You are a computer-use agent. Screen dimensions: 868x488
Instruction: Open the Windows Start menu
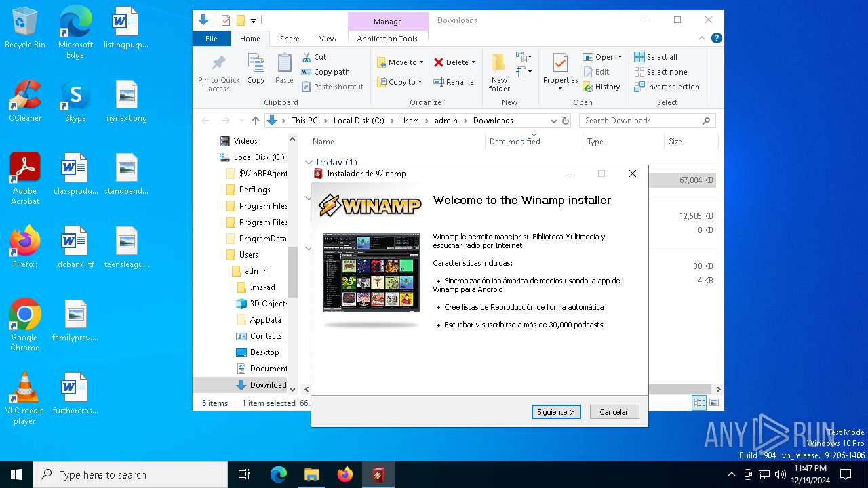16,474
